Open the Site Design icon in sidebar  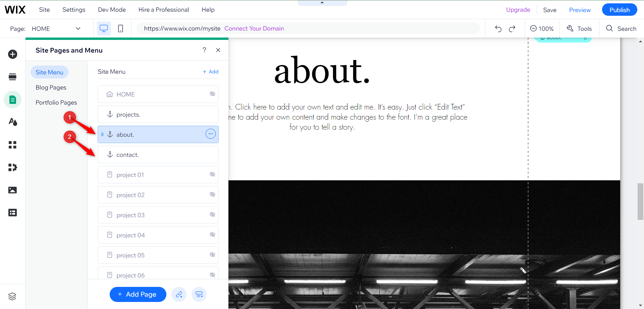(x=13, y=122)
